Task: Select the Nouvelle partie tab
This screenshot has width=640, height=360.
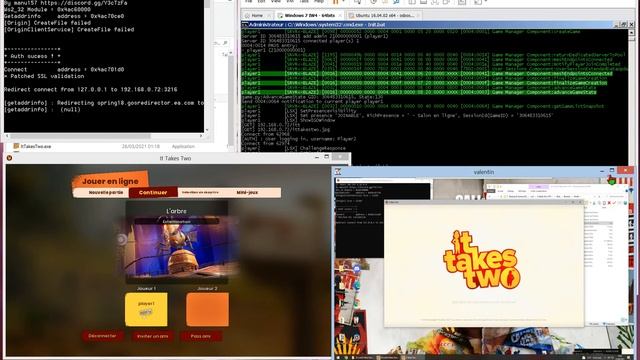Action: pos(106,192)
